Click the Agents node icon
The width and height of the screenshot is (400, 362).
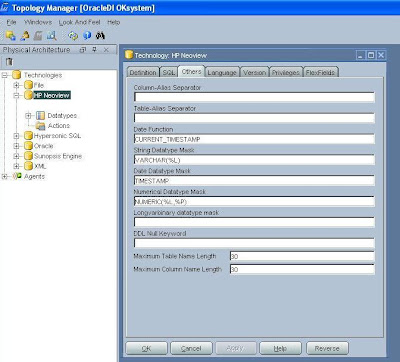click(x=17, y=176)
